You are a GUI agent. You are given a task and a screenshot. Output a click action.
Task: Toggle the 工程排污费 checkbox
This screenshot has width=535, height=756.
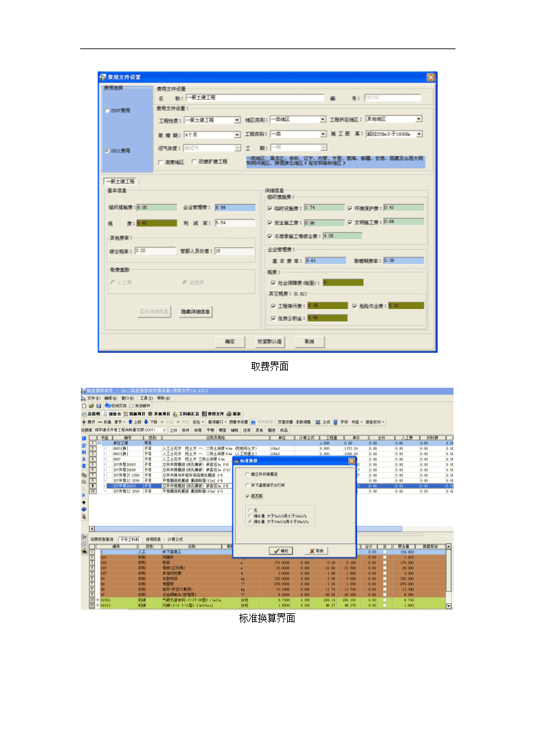[274, 306]
